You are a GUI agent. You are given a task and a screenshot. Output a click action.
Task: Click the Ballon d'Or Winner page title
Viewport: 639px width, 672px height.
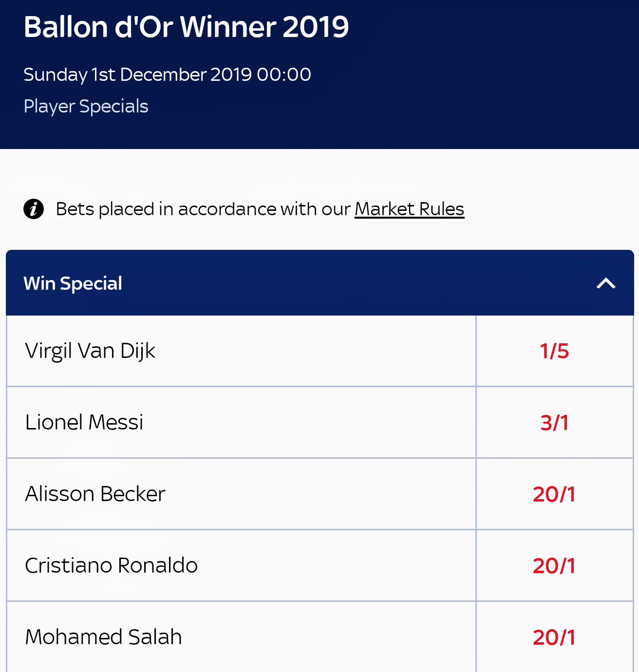point(151,27)
